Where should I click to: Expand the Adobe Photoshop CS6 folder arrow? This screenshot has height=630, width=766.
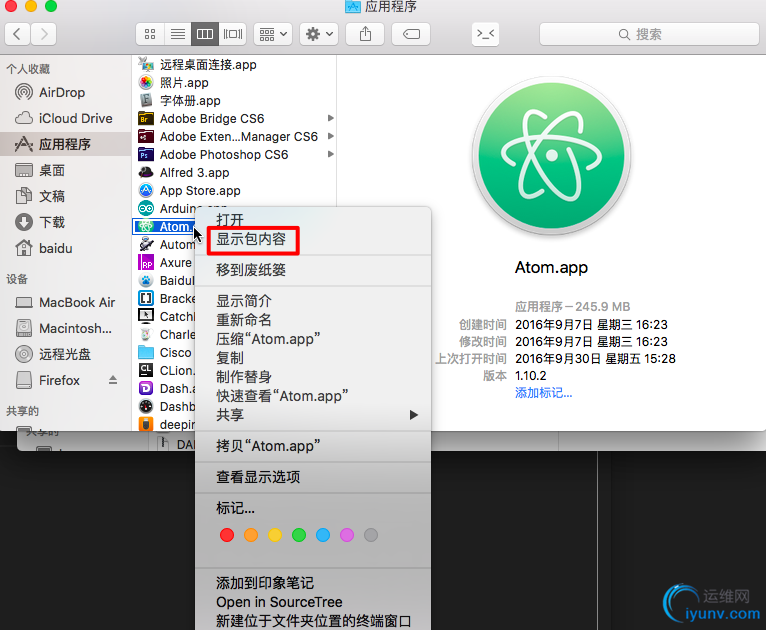[x=330, y=154]
